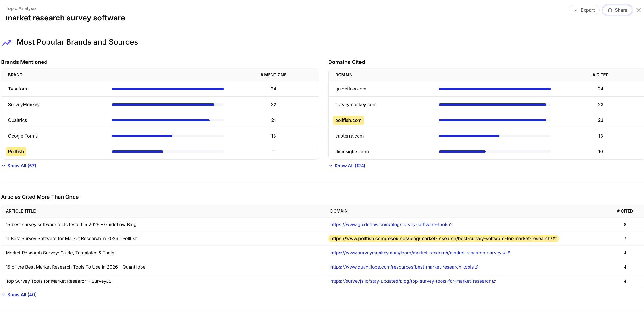Open external link icon for guideflow article

pyautogui.click(x=451, y=225)
